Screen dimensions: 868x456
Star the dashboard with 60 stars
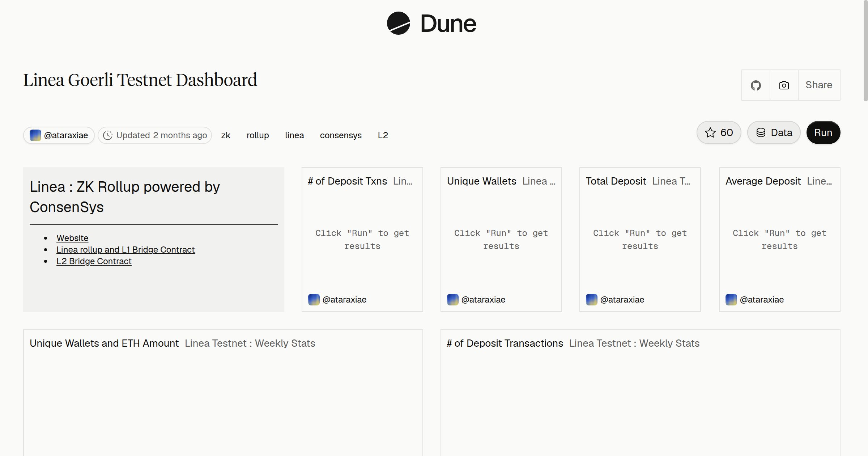(x=719, y=132)
